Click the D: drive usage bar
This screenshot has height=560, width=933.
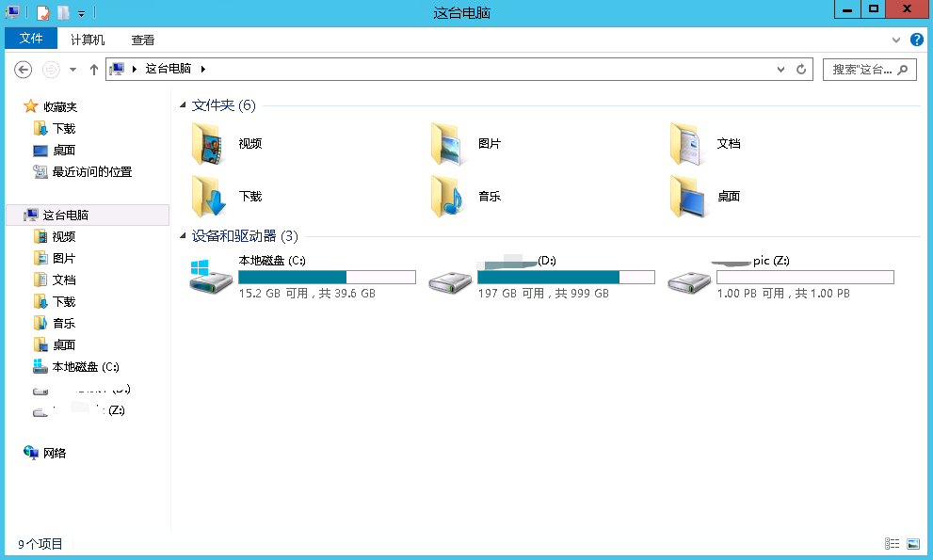coord(566,278)
